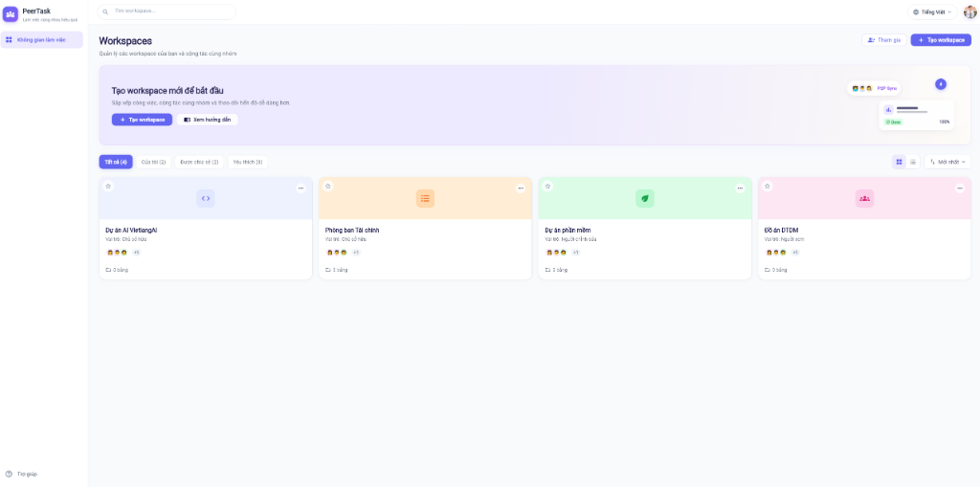Click member avatars on Phòng ban Tài chính
This screenshot has height=487, width=980.
pyautogui.click(x=338, y=253)
